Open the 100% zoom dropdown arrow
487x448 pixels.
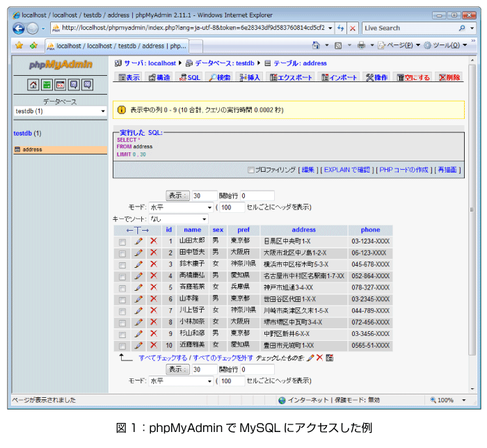pyautogui.click(x=464, y=400)
